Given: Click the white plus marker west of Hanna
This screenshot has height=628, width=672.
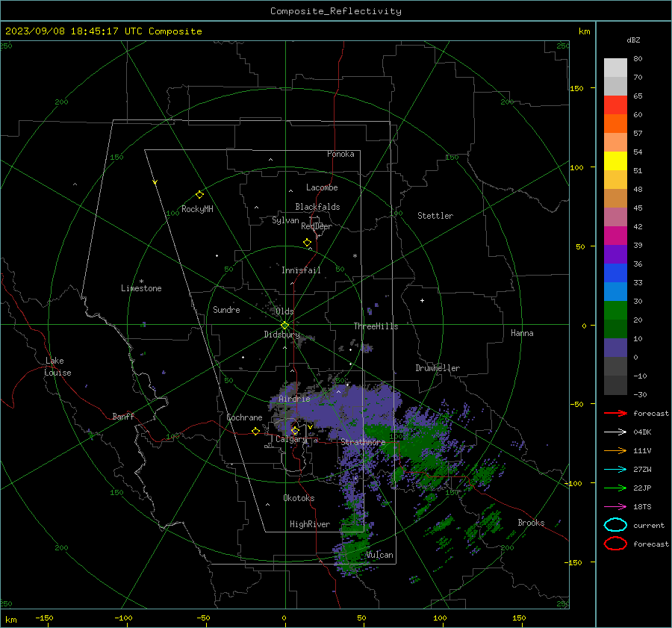Looking at the screenshot, I should 422,300.
